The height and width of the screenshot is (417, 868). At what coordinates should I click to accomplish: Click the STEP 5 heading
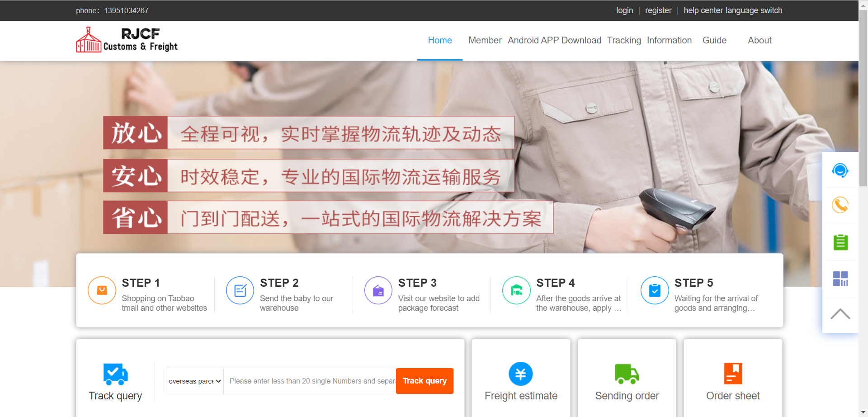click(x=693, y=283)
